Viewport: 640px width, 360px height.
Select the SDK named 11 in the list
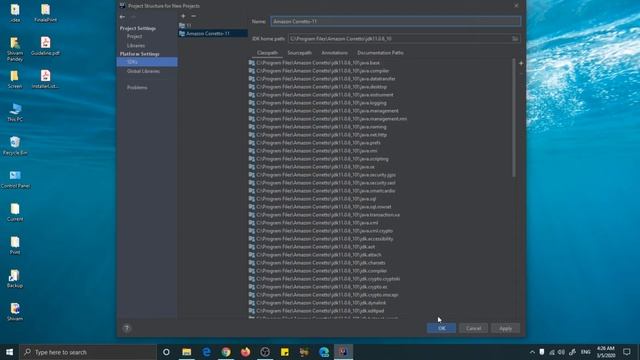[x=213, y=25]
